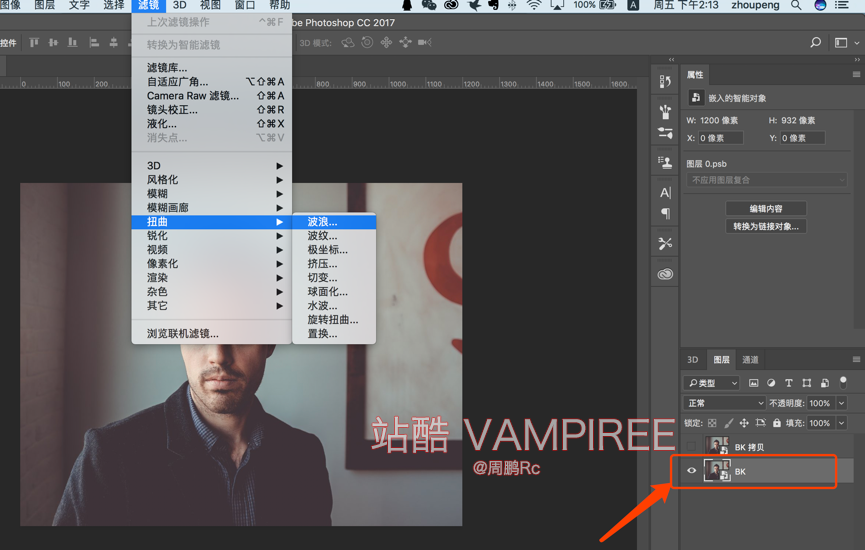Open the Creative Cloud Libraries panel icon

coord(665,274)
